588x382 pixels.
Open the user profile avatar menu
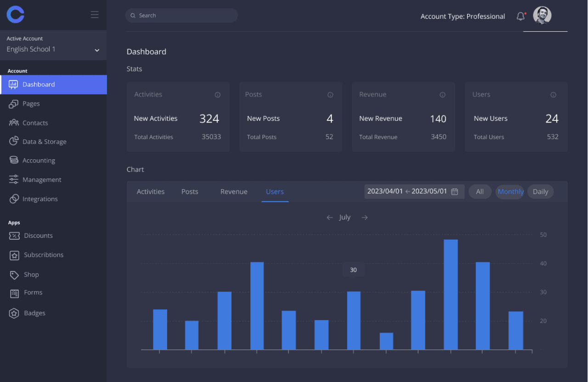click(x=542, y=16)
